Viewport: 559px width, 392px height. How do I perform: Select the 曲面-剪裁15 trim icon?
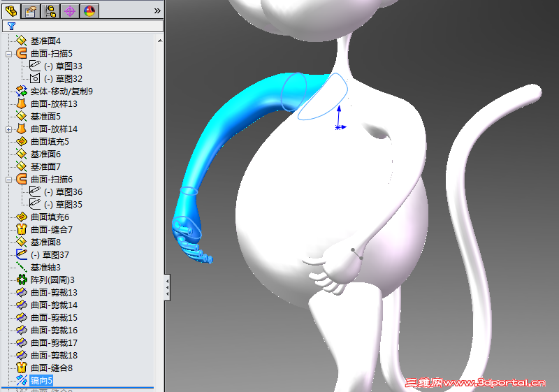pos(22,317)
